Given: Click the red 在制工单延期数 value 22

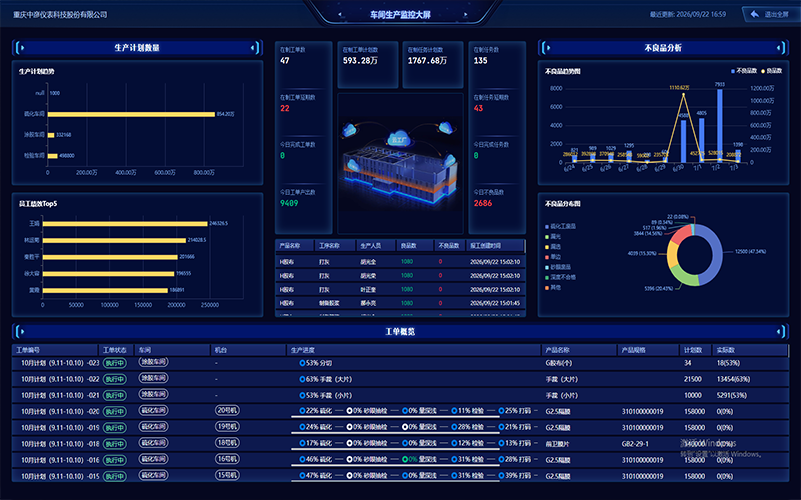Looking at the screenshot, I should point(285,108).
